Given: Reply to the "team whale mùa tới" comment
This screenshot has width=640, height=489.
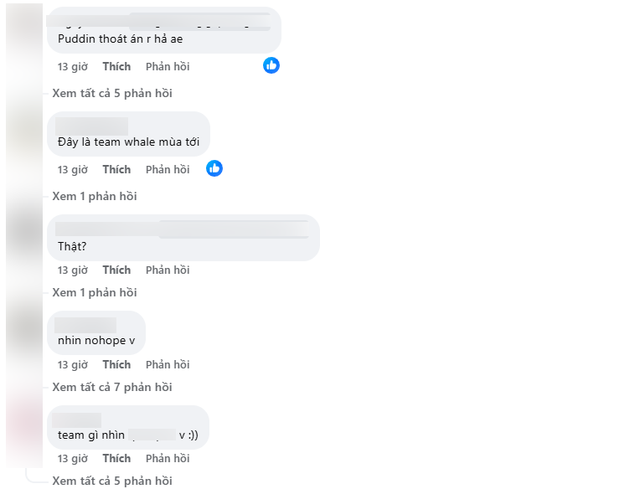Looking at the screenshot, I should 167,169.
